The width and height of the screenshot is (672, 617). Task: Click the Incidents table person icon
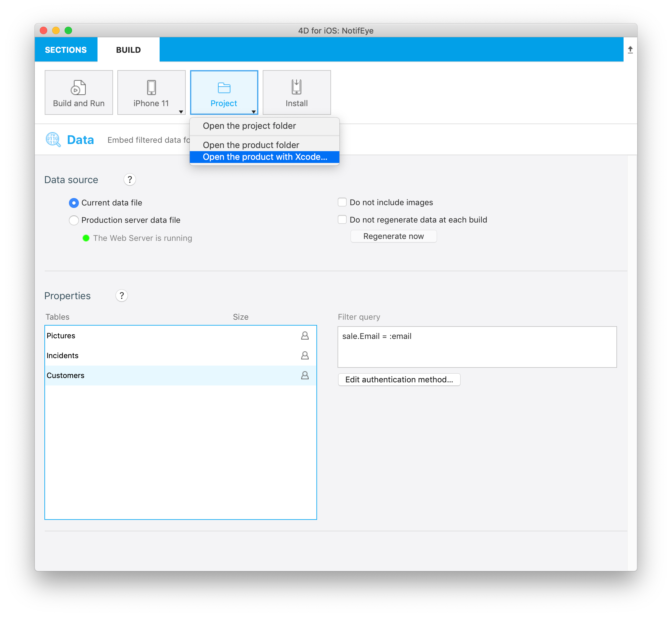304,356
